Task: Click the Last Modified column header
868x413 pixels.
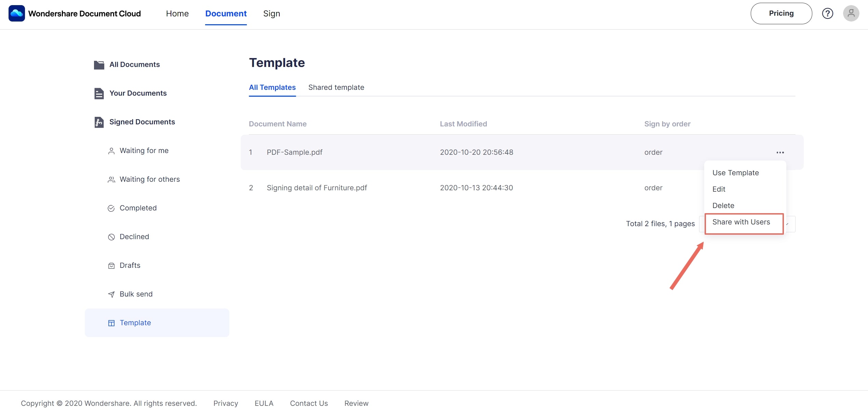Action: tap(463, 124)
